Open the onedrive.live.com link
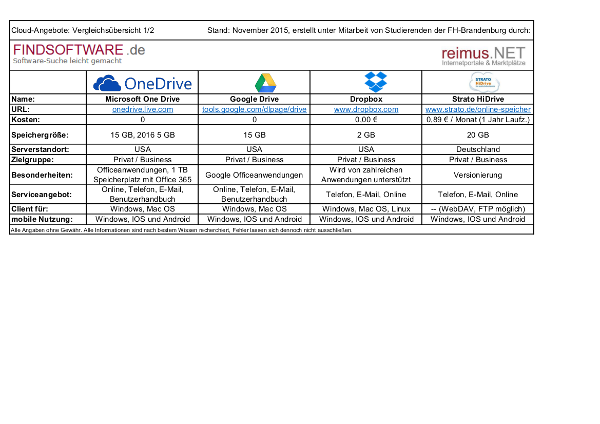The image size is (600, 424). pos(142,109)
